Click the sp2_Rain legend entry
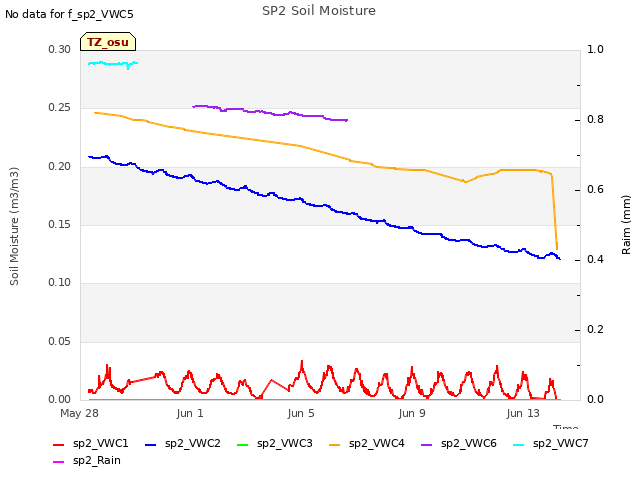This screenshot has width=640, height=480. (x=87, y=461)
